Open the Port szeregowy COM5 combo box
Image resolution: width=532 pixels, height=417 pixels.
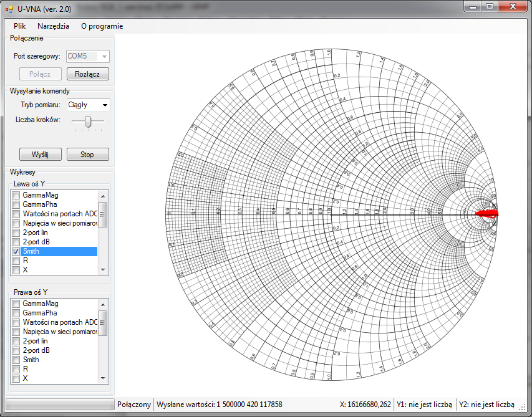point(104,56)
